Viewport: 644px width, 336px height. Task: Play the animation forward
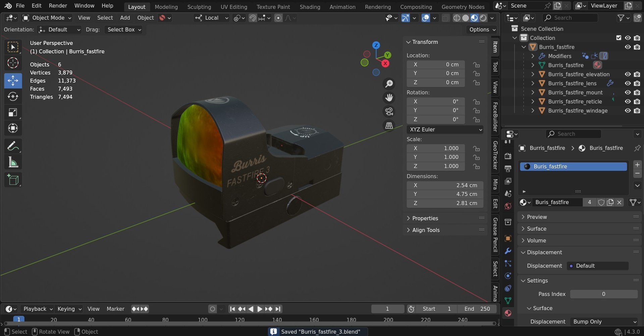260,309
